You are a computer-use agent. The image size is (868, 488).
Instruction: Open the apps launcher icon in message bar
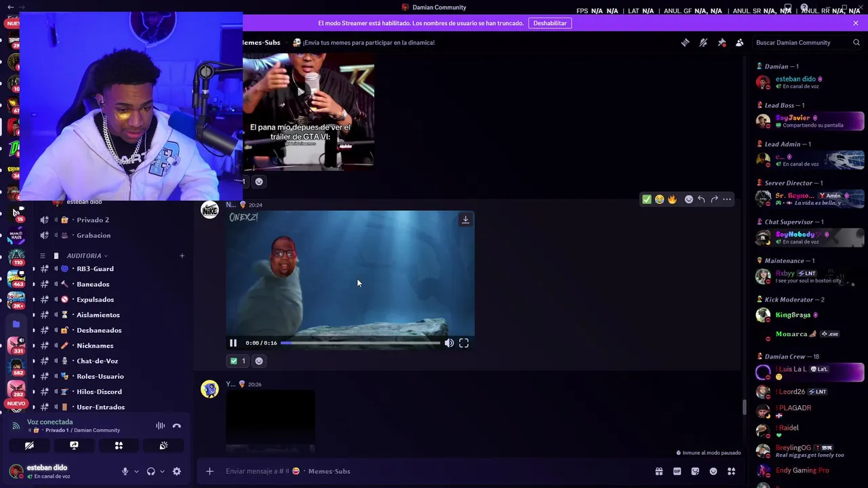[732, 472]
